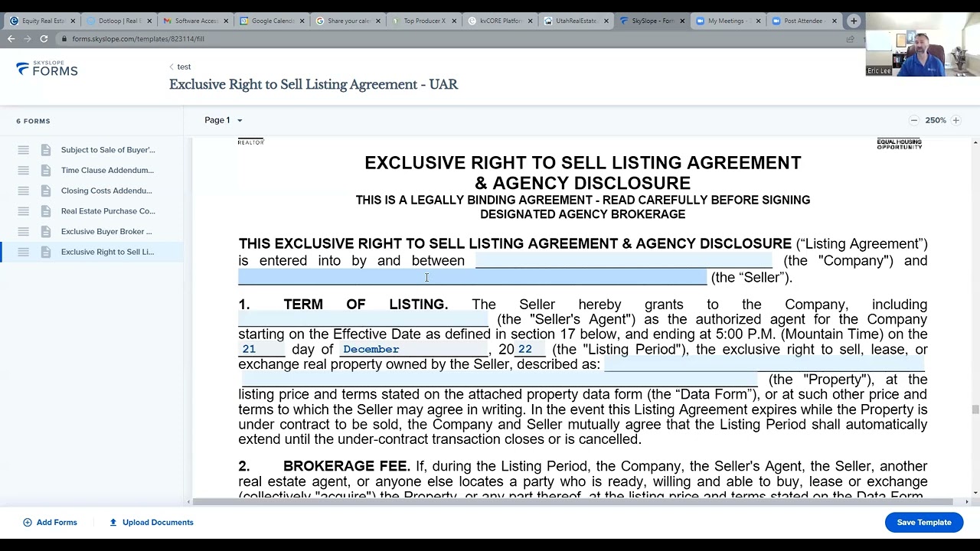Viewport: 980px width, 551px height.
Task: Select Closing Costs Addendum form
Action: tap(106, 191)
